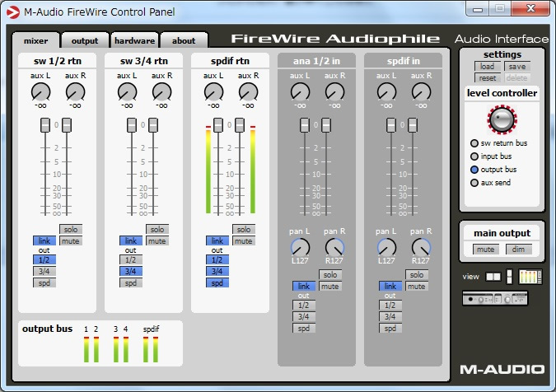Click the save settings button
Viewport: 556px width, 392px height.
tap(517, 66)
